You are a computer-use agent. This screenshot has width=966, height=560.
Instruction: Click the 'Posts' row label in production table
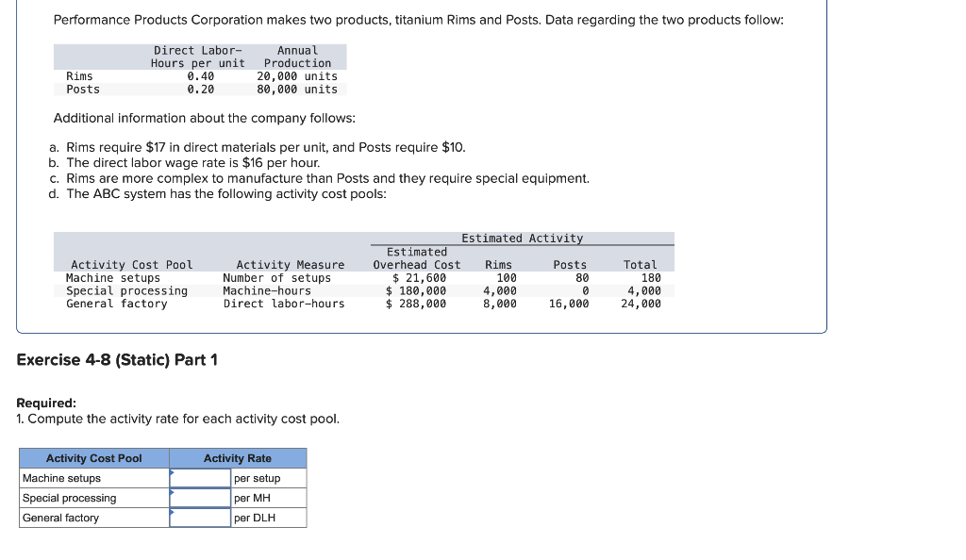coord(83,90)
